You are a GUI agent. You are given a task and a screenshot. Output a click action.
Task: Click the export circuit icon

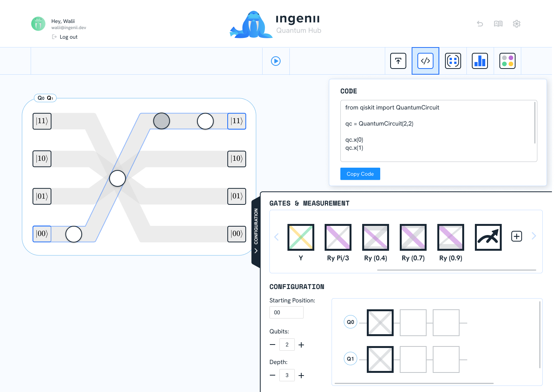398,60
